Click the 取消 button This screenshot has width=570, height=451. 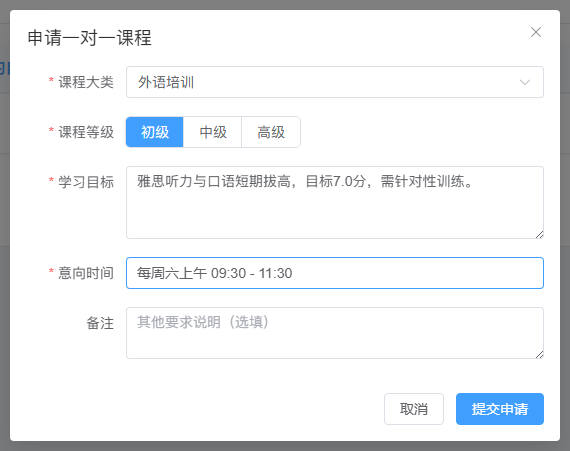(414, 409)
